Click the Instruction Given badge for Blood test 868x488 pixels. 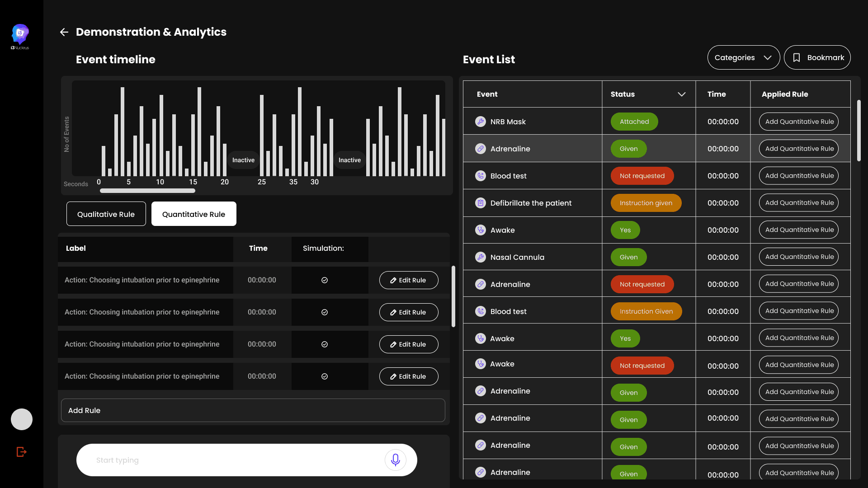click(646, 311)
